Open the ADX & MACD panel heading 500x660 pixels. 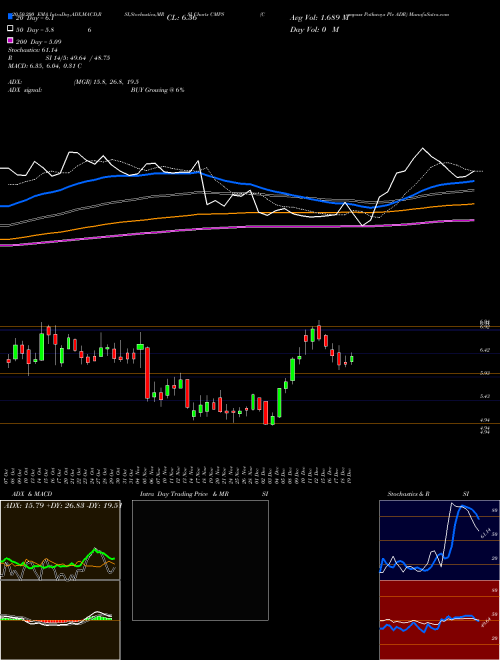32,494
